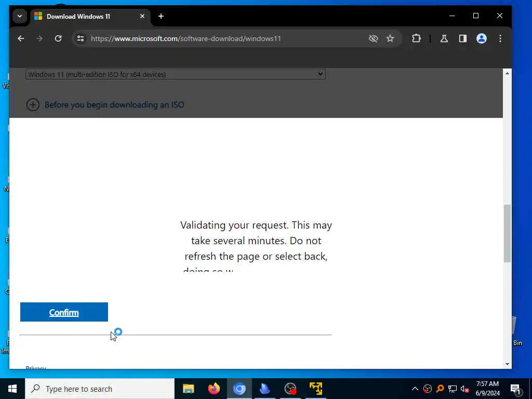Click the crossed-out eye tracking protection icon
Image resolution: width=532 pixels, height=399 pixels.
(373, 38)
